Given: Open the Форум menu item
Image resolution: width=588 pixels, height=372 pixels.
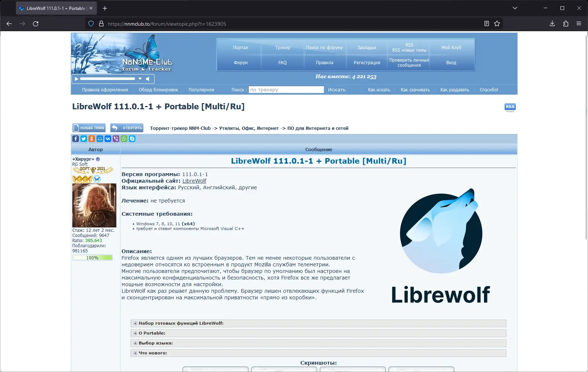Looking at the screenshot, I should (241, 63).
